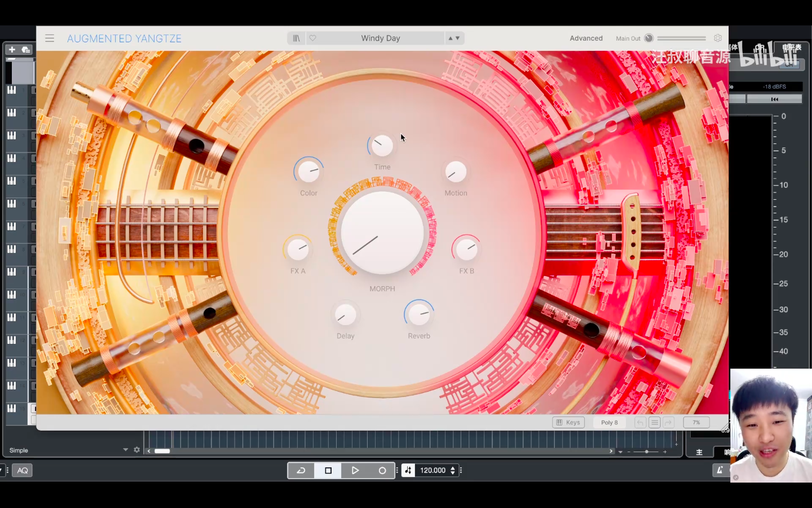This screenshot has width=812, height=508.
Task: Open the Poly 8 polyphony selector
Action: tap(609, 422)
